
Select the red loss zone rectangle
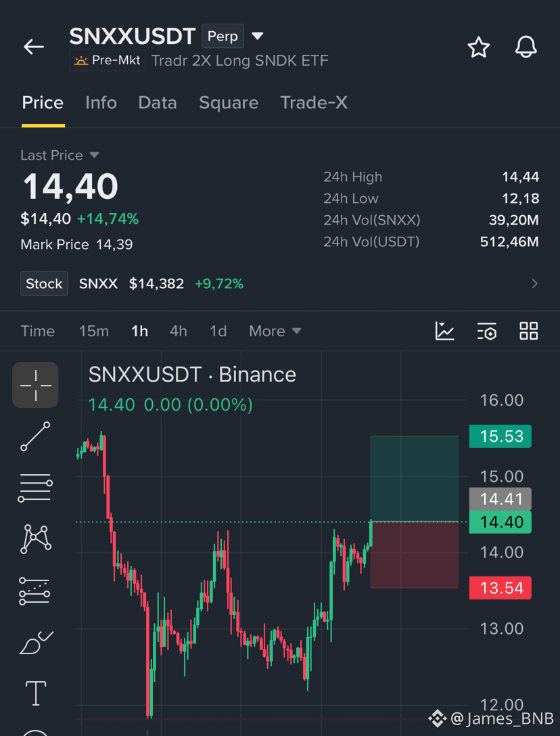click(414, 555)
